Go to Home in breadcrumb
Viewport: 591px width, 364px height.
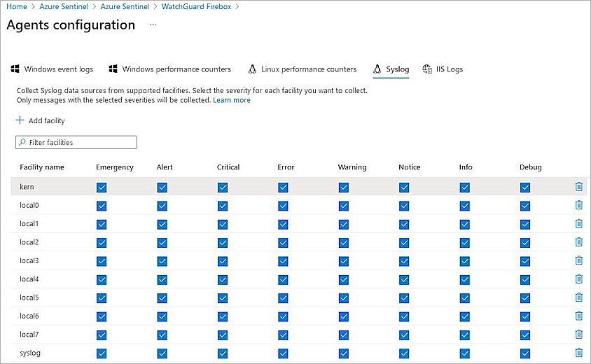pyautogui.click(x=16, y=6)
